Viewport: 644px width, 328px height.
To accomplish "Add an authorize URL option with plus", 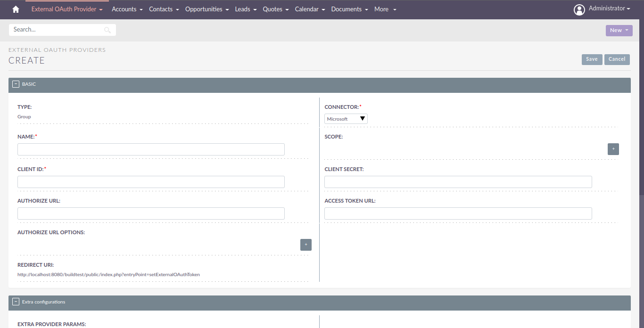I will point(305,245).
